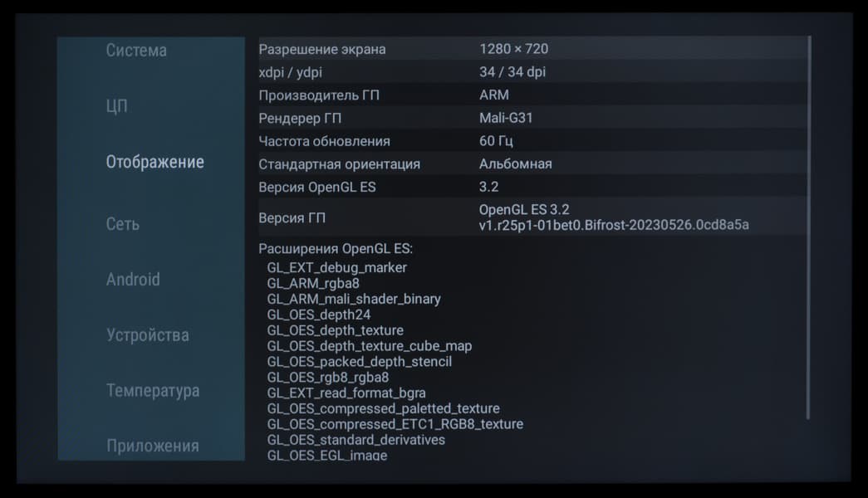Viewport: 868px width, 498px height.
Task: Go to the Сеть section
Action: 123,223
